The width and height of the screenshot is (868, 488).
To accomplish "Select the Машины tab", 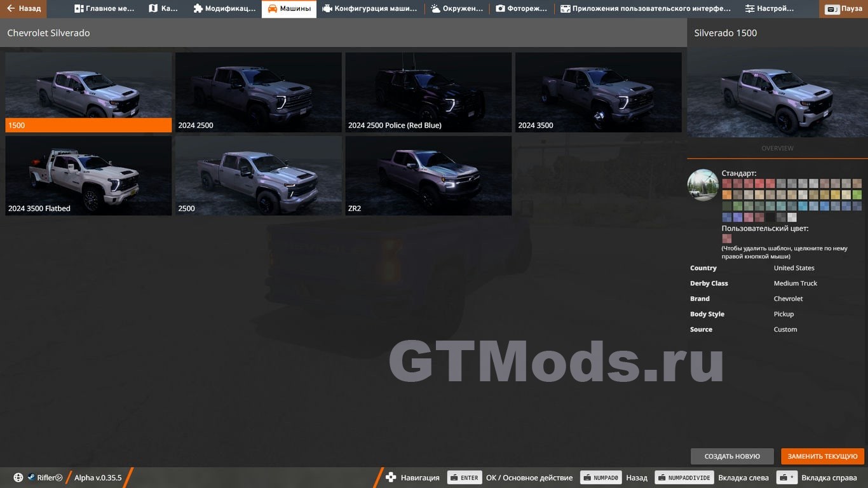I will 289,9.
